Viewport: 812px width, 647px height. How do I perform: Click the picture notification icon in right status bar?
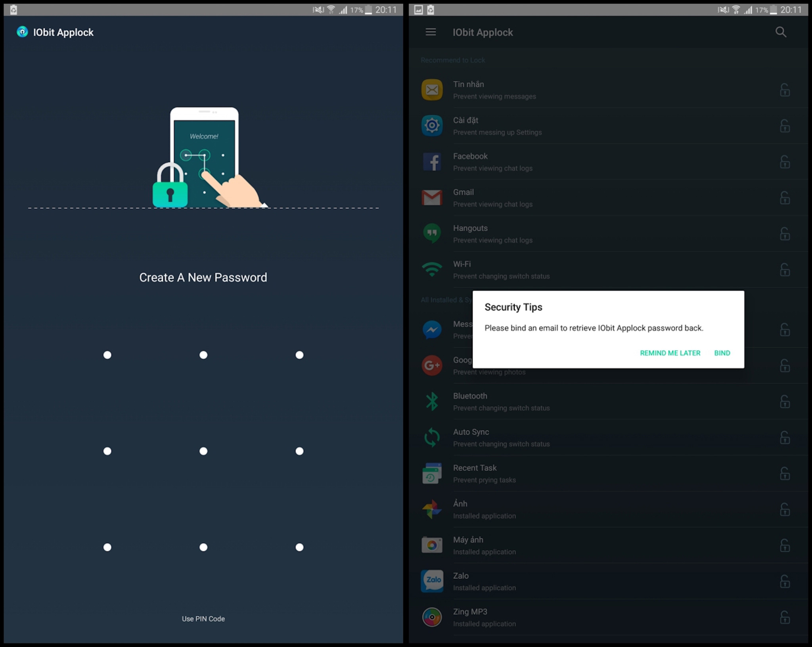tap(418, 10)
